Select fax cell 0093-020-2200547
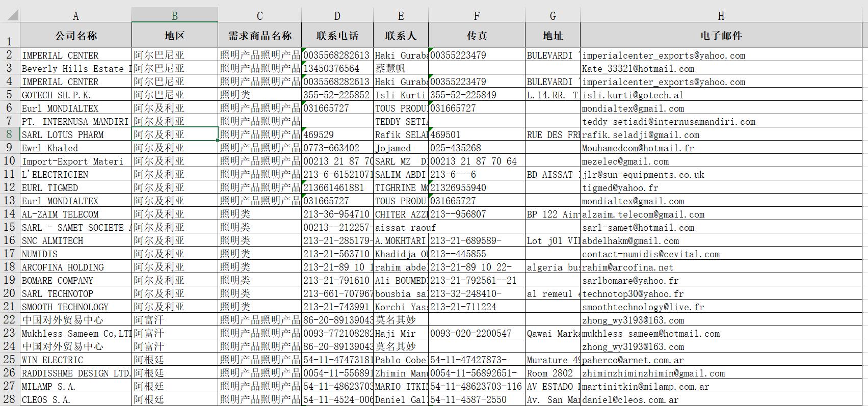This screenshot has width=868, height=406. point(477,333)
